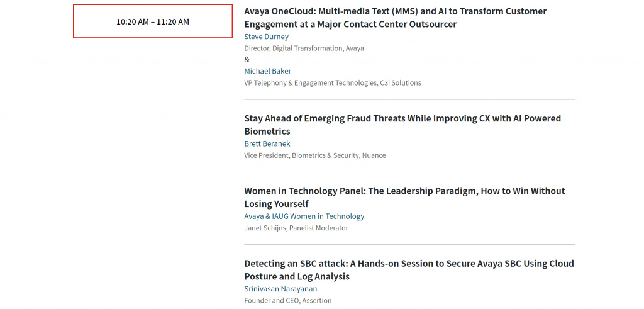Viewport: 644px width, 309px height.
Task: Click 'Losing Yourself' heading line
Action: pos(277,204)
